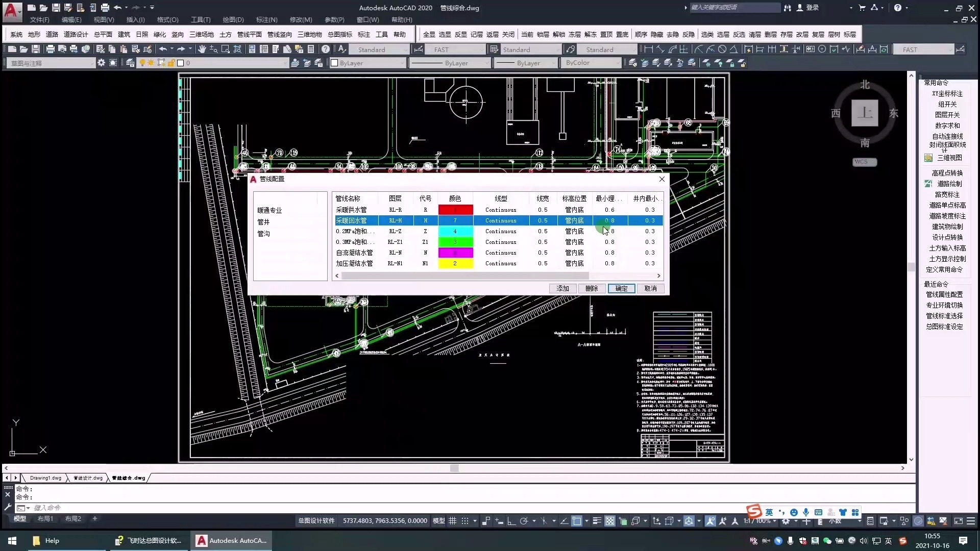Toggle lineweight display in status bar
The width and height of the screenshot is (980, 551).
(x=596, y=521)
